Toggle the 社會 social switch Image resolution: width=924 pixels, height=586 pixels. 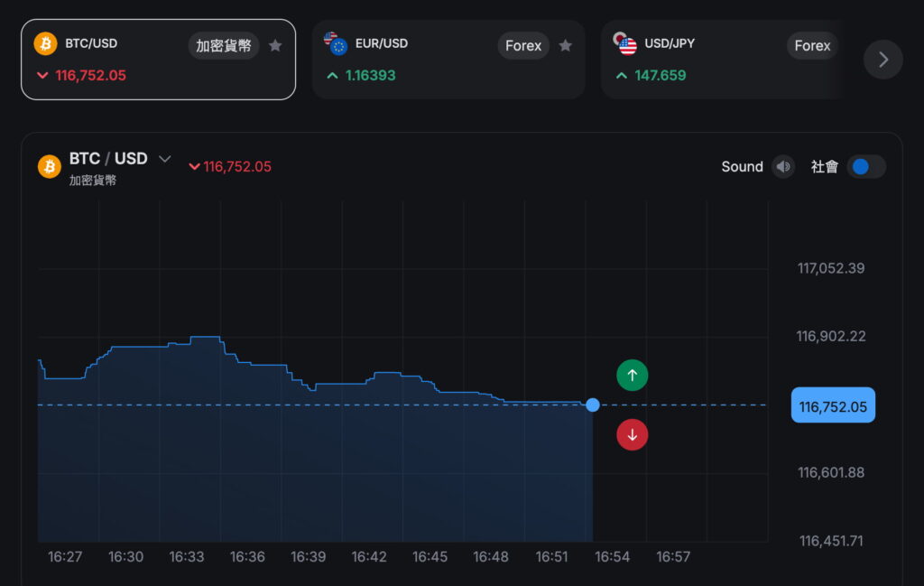point(865,167)
